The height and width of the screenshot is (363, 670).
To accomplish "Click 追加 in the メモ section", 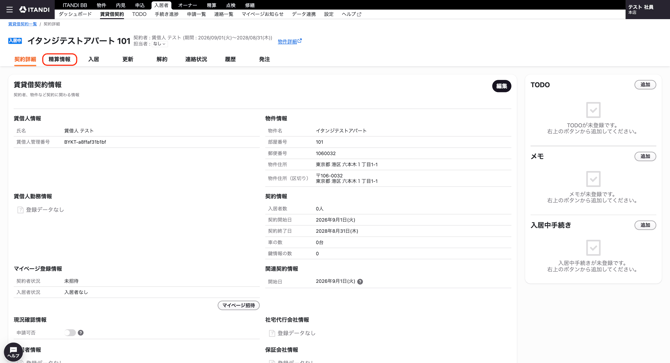I will tap(645, 156).
